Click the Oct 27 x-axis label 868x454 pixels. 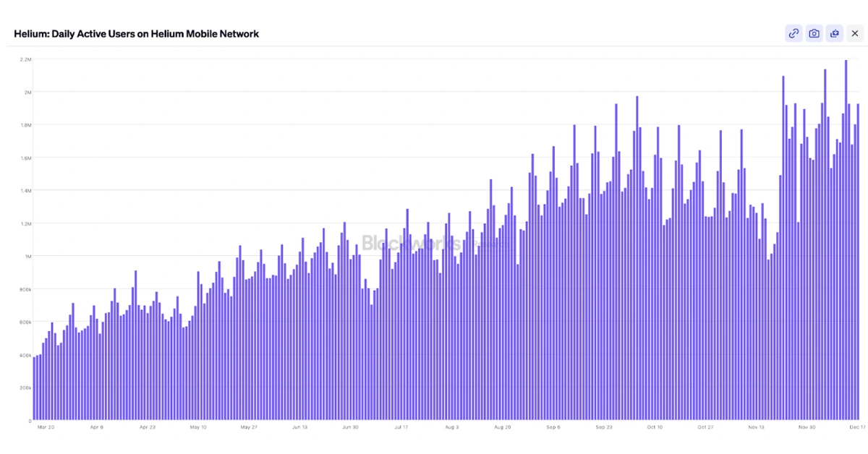706,427
